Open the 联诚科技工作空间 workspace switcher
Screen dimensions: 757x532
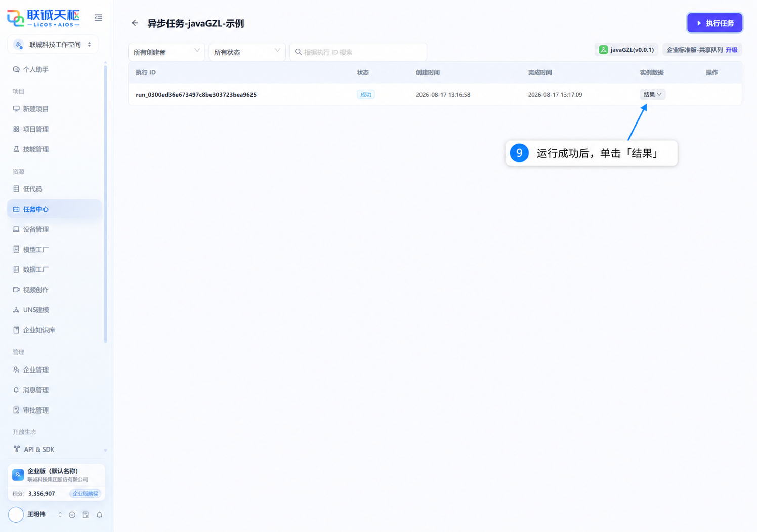point(53,45)
